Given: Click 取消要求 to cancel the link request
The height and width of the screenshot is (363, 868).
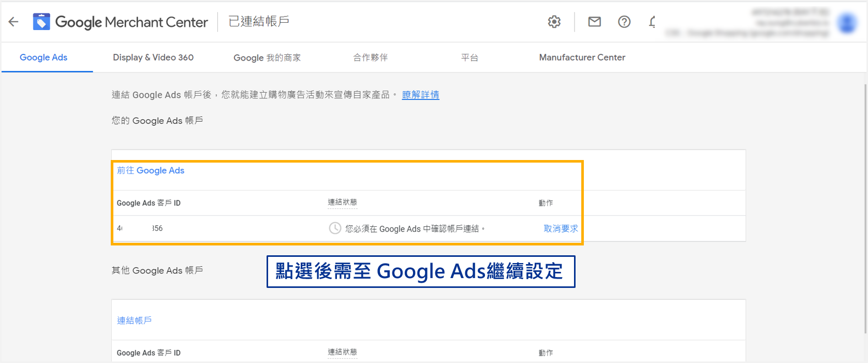Looking at the screenshot, I should (561, 228).
